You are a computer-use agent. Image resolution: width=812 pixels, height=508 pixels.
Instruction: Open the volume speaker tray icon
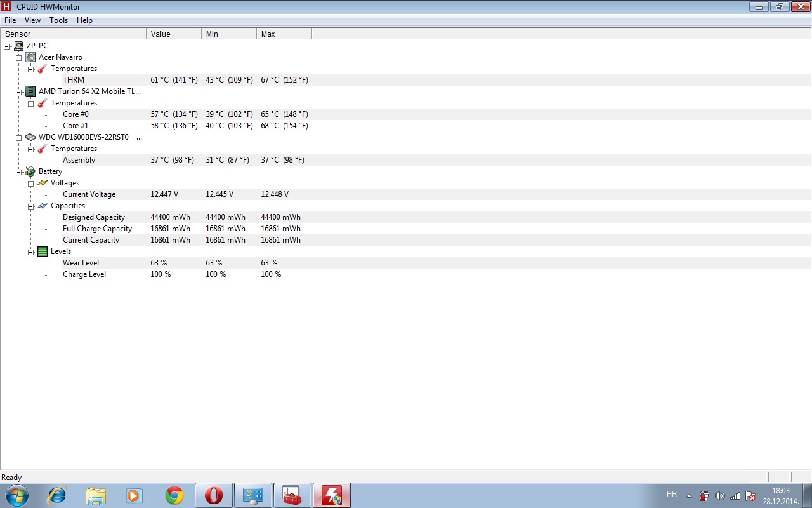[719, 496]
